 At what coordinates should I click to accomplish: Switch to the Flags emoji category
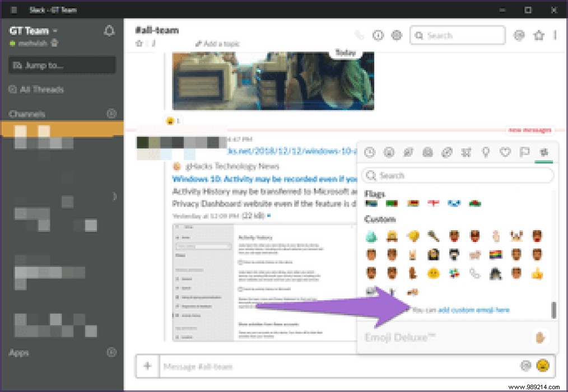click(x=524, y=152)
